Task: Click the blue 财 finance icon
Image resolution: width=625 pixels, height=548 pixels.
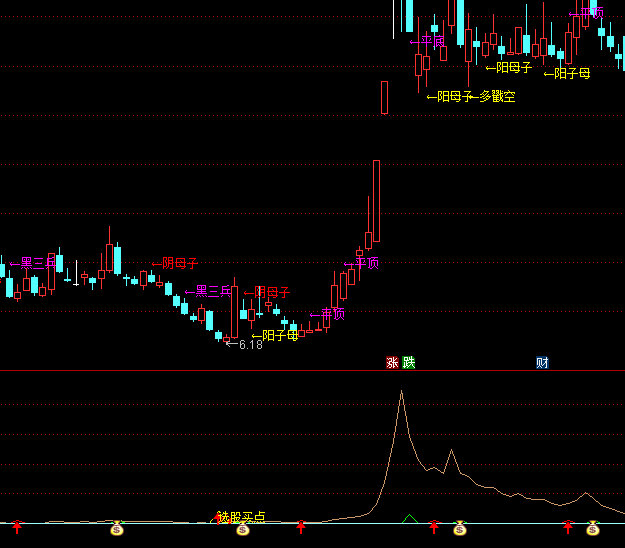Action: pyautogui.click(x=542, y=362)
